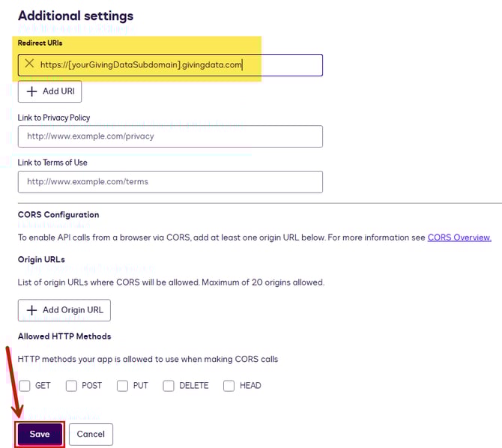Click the Additional settings heading

tap(75, 16)
